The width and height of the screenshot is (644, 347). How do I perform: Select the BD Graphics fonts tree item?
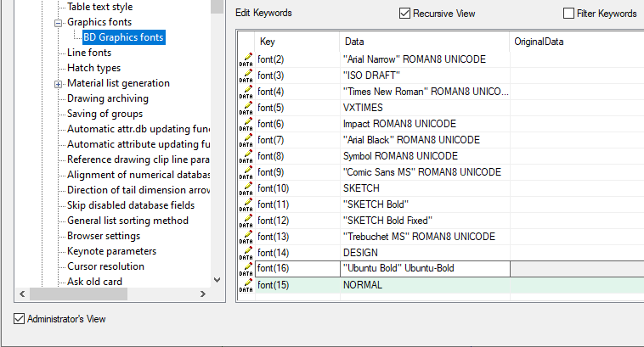click(122, 37)
